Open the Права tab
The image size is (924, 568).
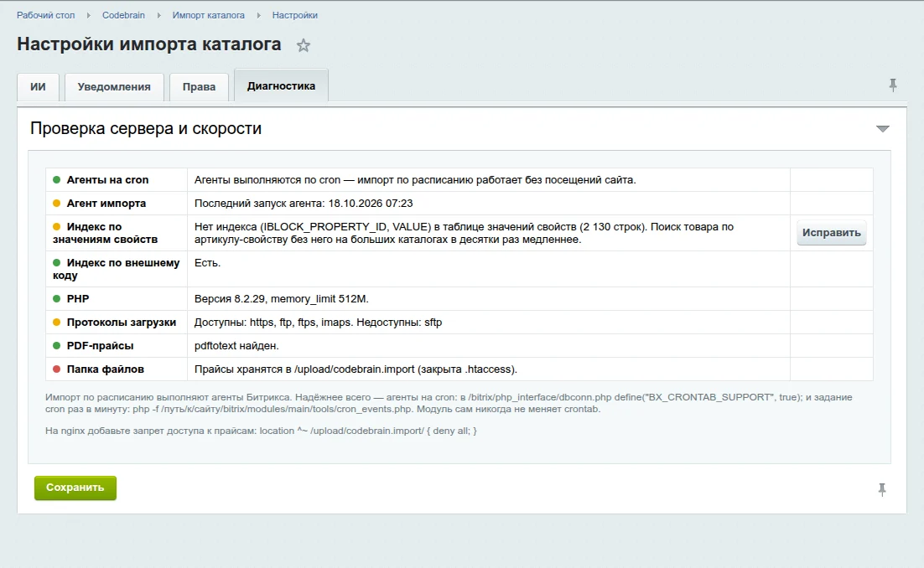click(x=200, y=87)
